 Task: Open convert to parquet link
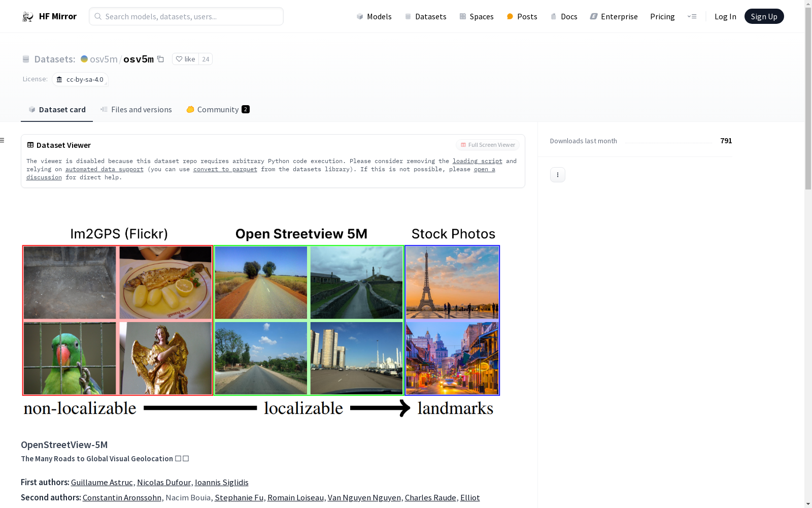[x=225, y=169]
